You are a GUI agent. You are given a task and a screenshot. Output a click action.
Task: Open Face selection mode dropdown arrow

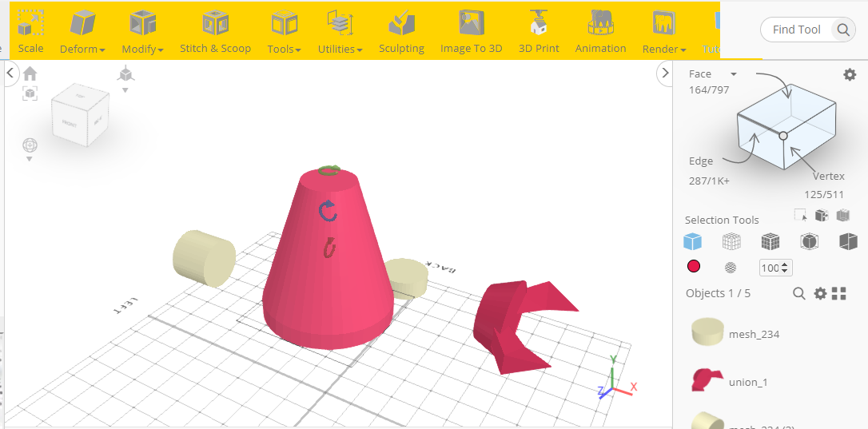pos(734,74)
